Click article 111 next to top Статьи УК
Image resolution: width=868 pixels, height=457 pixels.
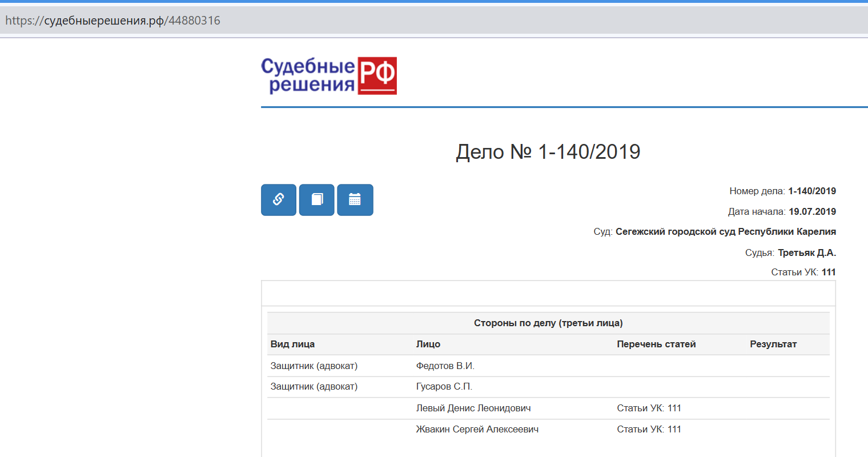pyautogui.click(x=829, y=272)
